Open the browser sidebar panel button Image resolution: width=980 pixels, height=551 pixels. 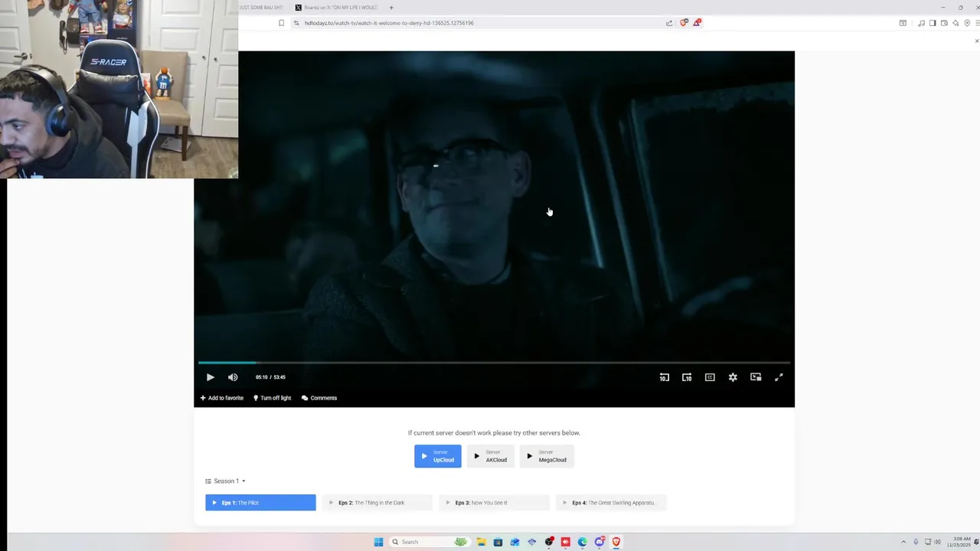pos(933,23)
